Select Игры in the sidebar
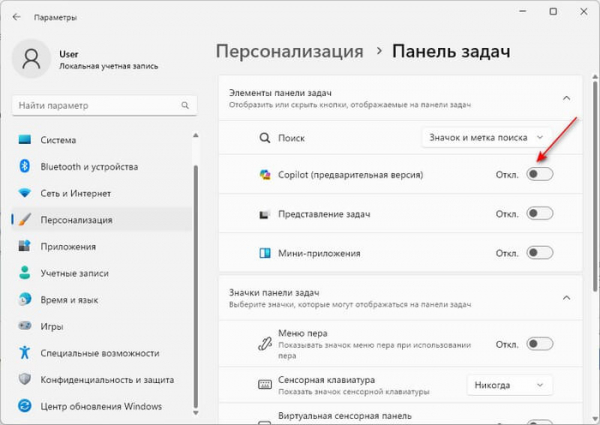600x425 pixels. [101, 326]
